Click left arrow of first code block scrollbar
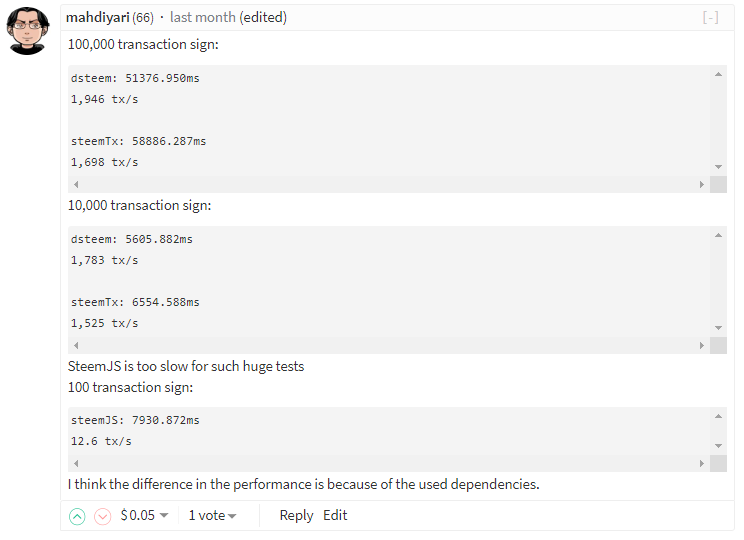Viewport: 744px width, 540px height. 76,185
